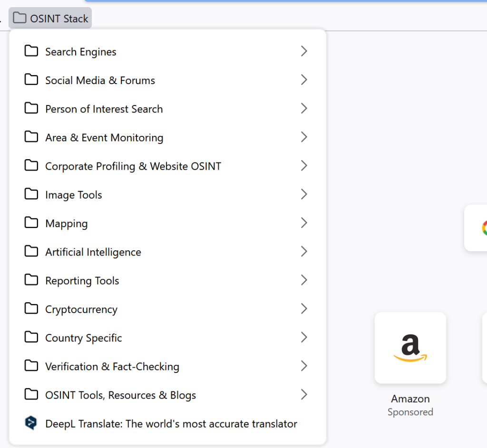The width and height of the screenshot is (487, 448).
Task: Expand the Person of Interest Search arrow
Action: click(x=304, y=108)
